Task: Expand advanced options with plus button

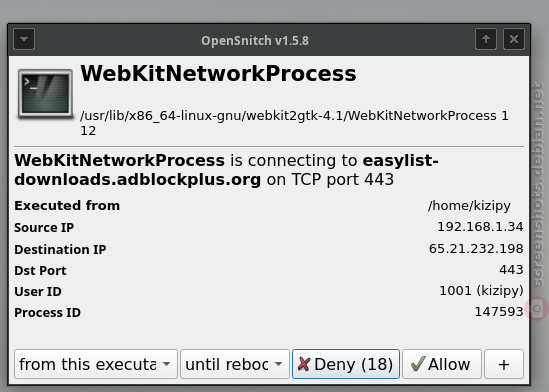Action: [504, 364]
